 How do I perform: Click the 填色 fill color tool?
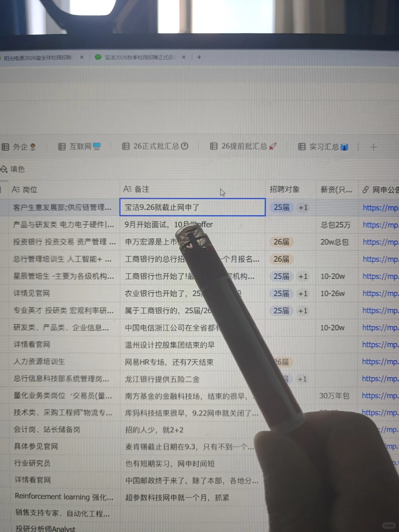coord(13,169)
